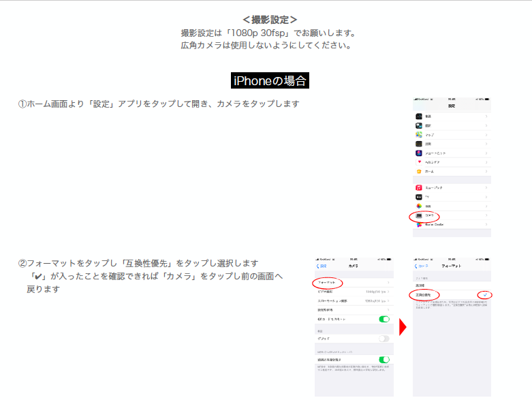This screenshot has height=400, width=532.
Task: Open Stocks row chevron in settings list
Action: tap(486, 117)
